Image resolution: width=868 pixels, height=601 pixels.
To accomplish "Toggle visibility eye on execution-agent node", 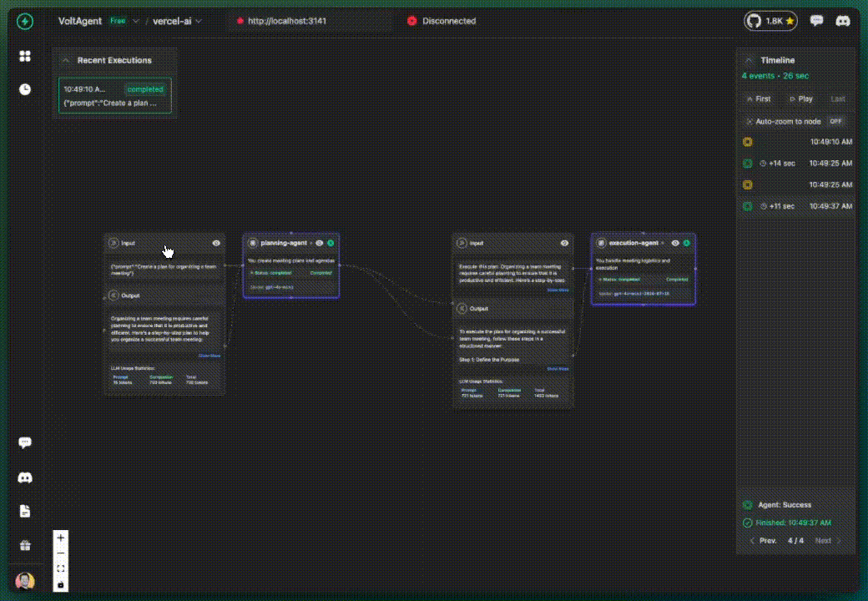I will coord(675,243).
